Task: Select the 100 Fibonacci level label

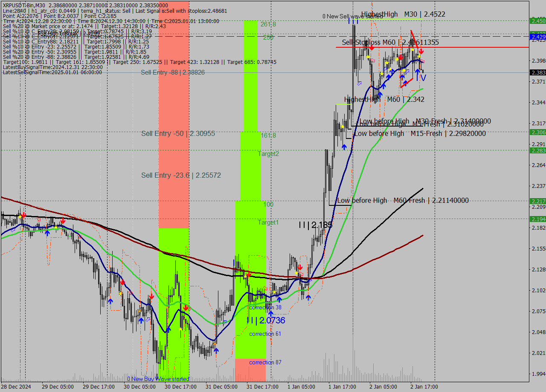Action: (268, 205)
